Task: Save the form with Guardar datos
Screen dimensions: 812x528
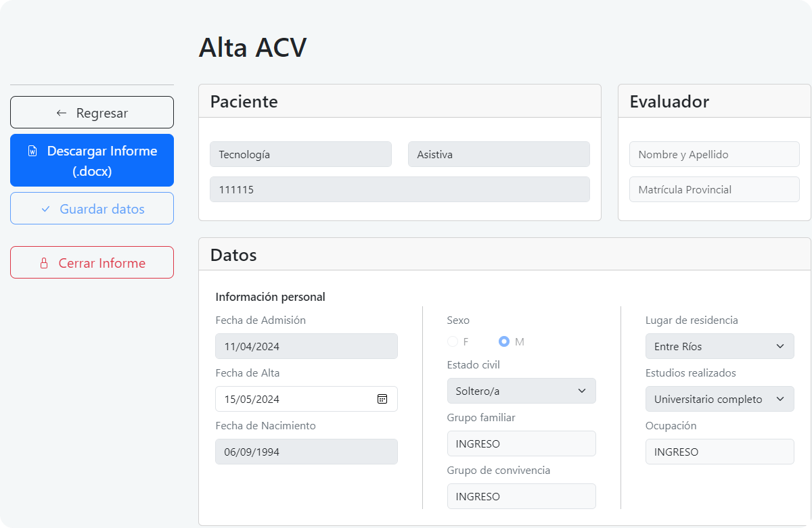Action: pyautogui.click(x=92, y=208)
